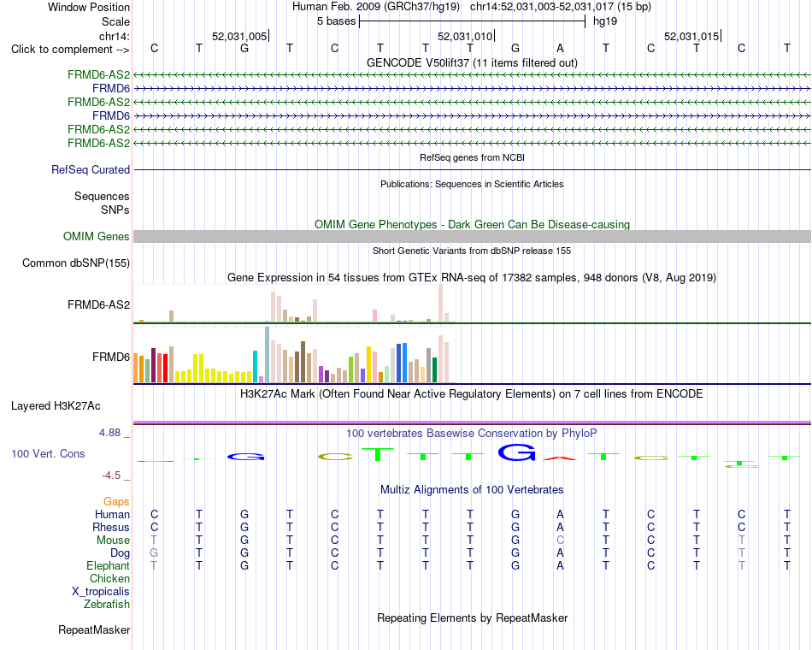This screenshot has height=650, width=812.
Task: Click the faded G in Dog alignment row
Action: [x=154, y=553]
